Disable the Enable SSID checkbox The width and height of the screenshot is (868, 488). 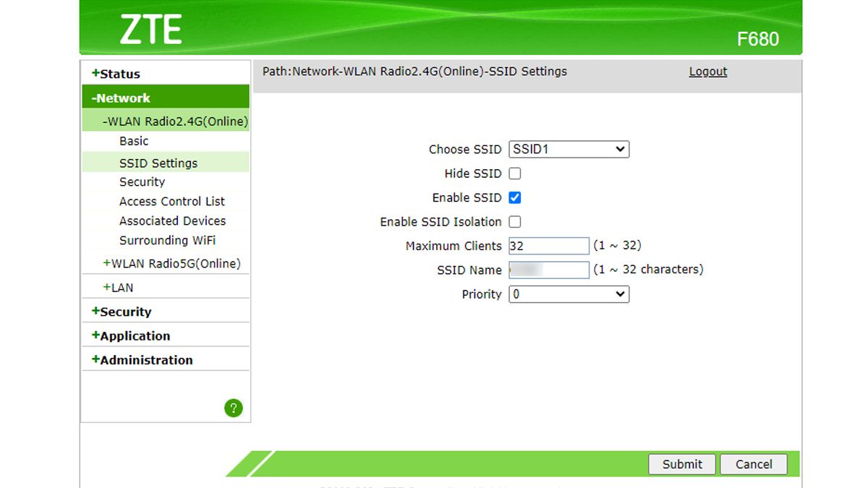click(x=515, y=197)
